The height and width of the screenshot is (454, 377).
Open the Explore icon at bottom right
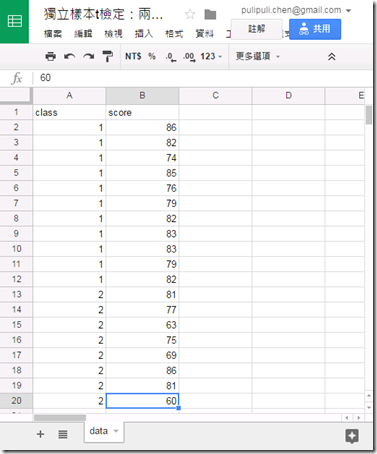(352, 436)
